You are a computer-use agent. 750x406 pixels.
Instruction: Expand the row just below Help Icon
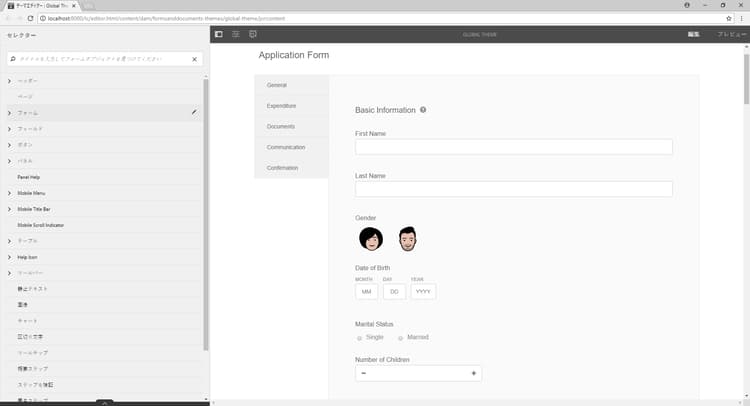[x=9, y=273]
